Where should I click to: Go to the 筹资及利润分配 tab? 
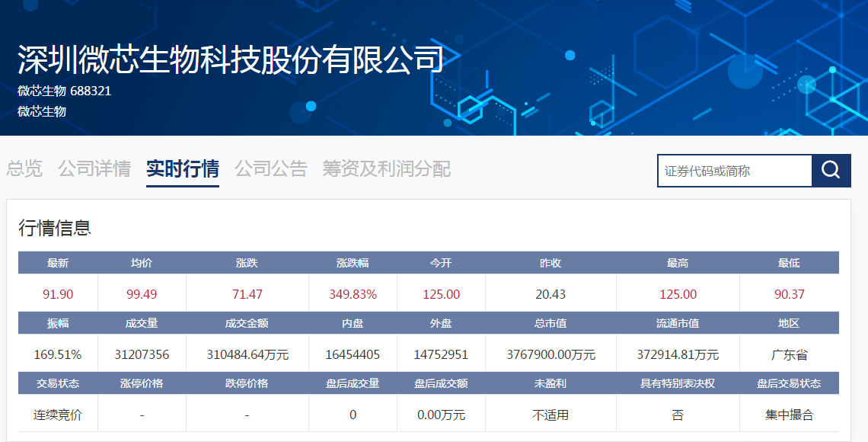386,168
